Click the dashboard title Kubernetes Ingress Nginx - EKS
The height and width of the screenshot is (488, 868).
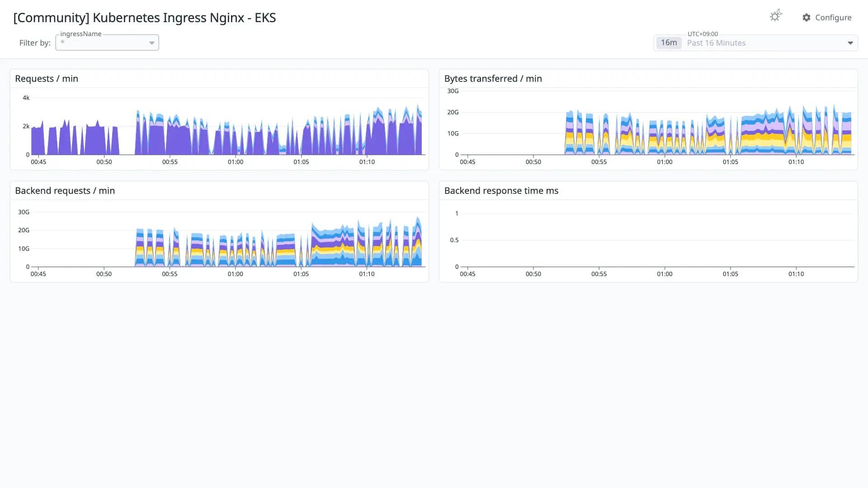pos(145,18)
